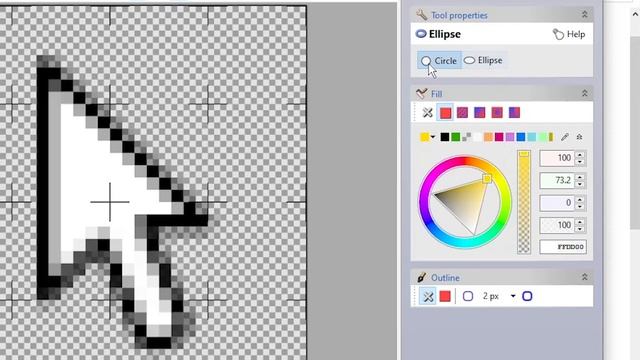Pick the lavender color swatch
This screenshot has height=360, width=640.
[x=510, y=137]
